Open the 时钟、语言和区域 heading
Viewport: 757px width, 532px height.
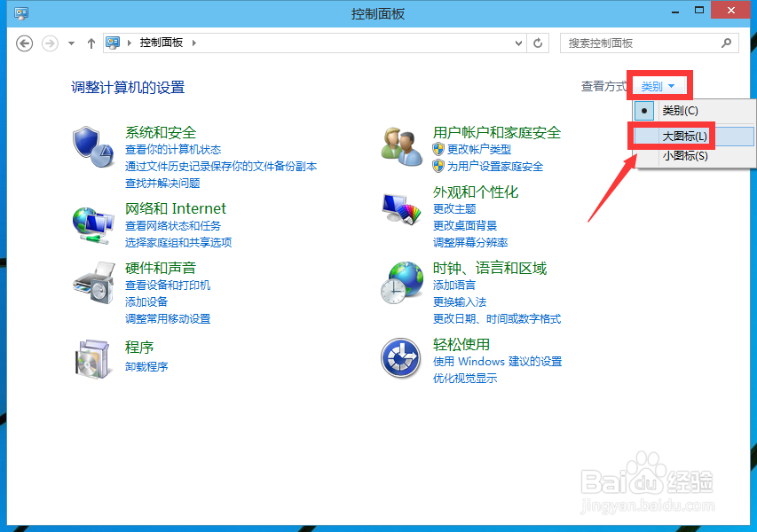click(x=490, y=268)
